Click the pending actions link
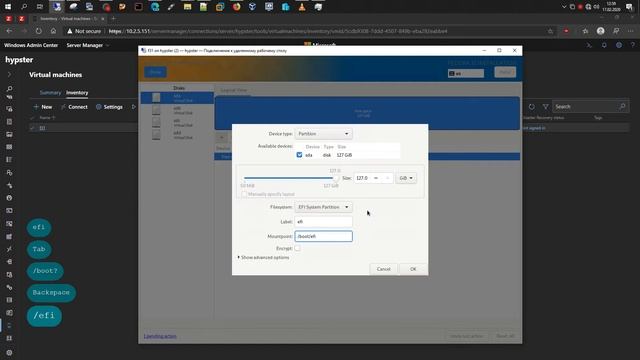Screen dimensions: 640x360 point(160,336)
